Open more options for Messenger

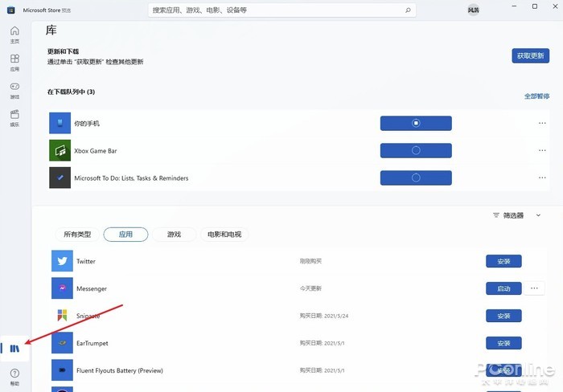pos(534,288)
